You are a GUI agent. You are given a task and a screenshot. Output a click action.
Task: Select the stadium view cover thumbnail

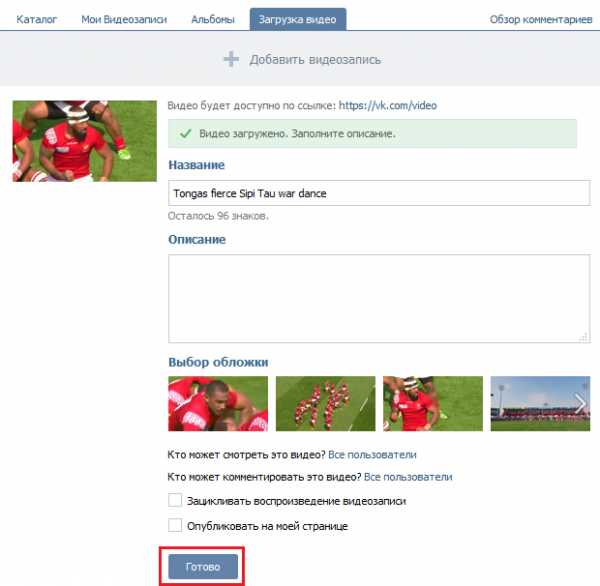pos(540,403)
